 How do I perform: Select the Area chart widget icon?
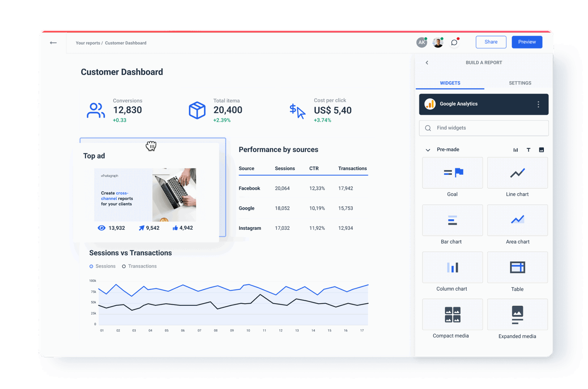[x=517, y=220]
